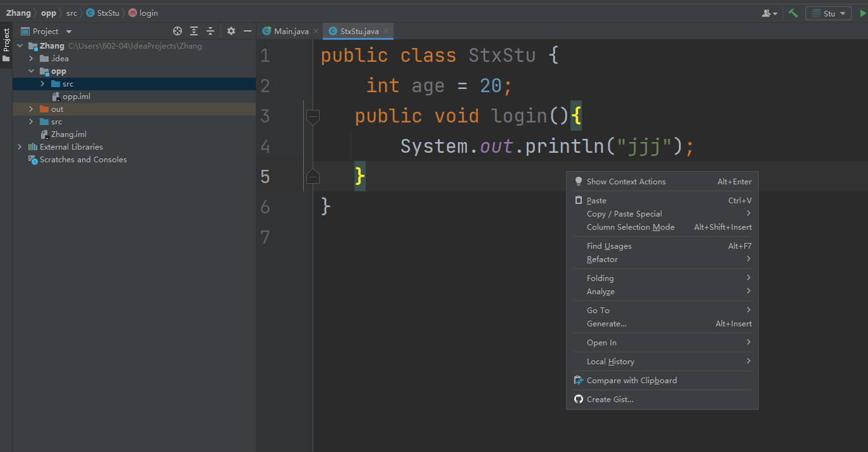Click the GitHub icon beside Create Gist

click(x=578, y=400)
